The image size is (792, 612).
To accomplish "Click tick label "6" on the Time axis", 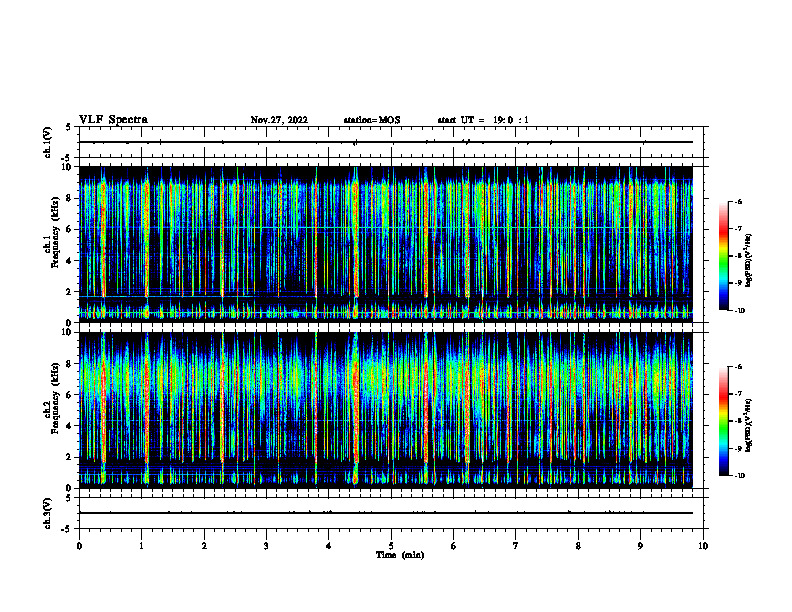I will coord(454,546).
